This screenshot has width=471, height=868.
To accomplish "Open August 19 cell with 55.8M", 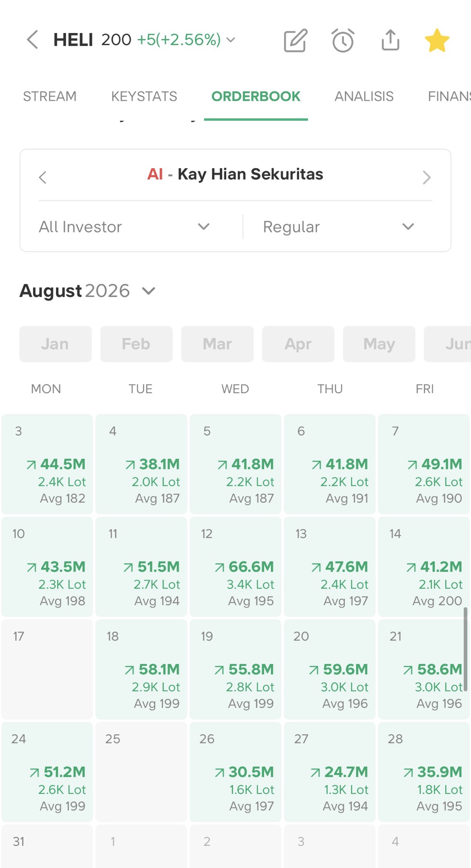I will (x=235, y=669).
